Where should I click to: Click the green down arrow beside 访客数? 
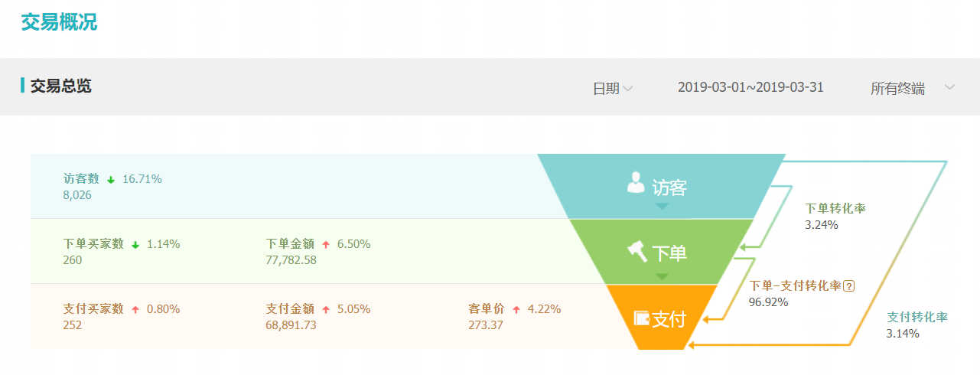(111, 179)
